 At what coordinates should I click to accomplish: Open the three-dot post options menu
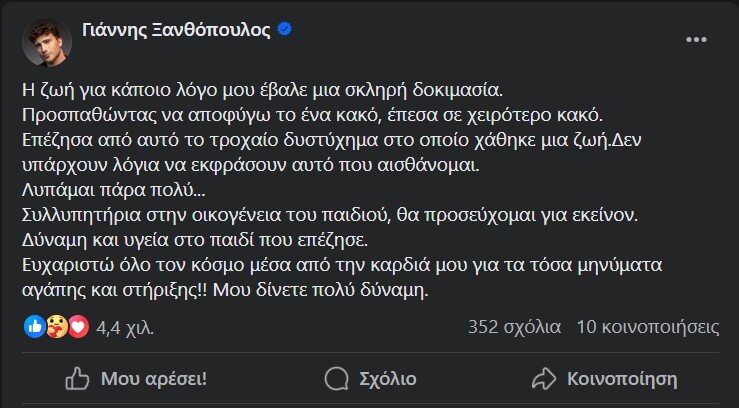point(697,38)
